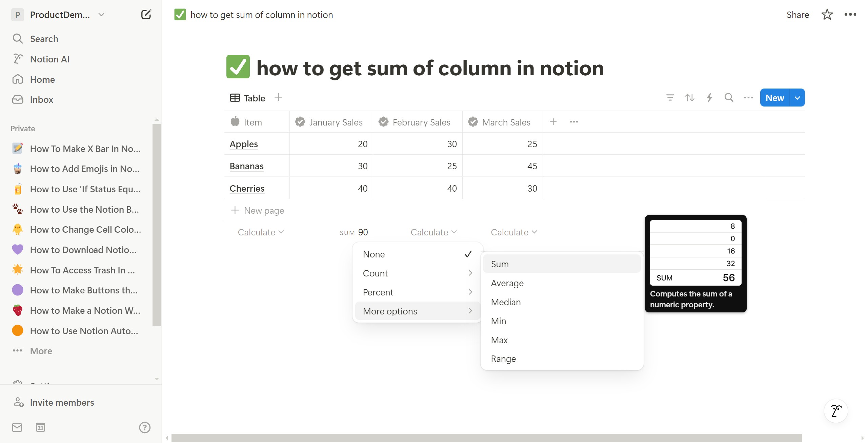The image size is (868, 443).
Task: Click the sort arrows icon
Action: coord(689,98)
